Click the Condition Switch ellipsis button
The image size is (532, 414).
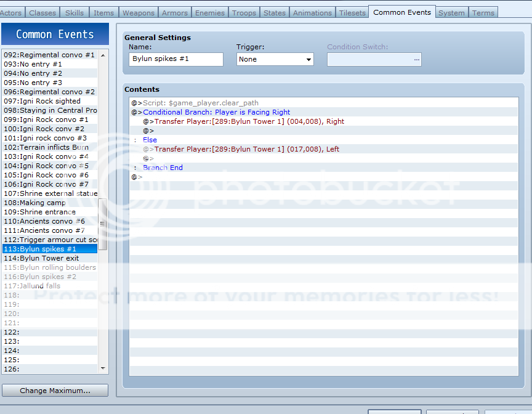tap(416, 59)
